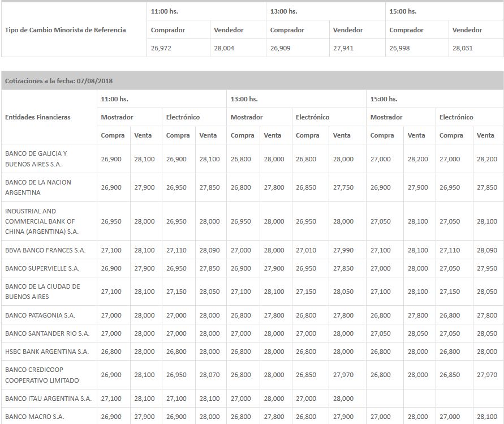Click Banco Ciudad's 13:00 Electrónico compra 27,150
Screen dimensions: 504x424
(x=305, y=292)
